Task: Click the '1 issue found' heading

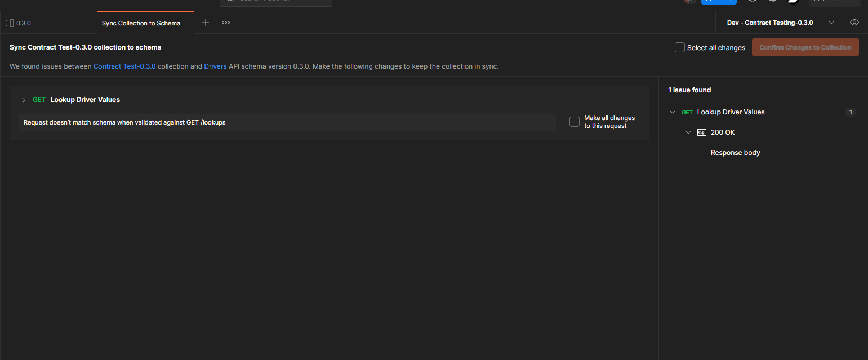Action: coord(689,90)
